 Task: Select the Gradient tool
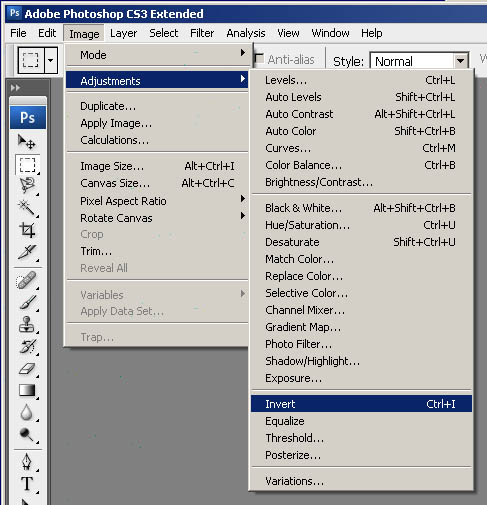27,390
